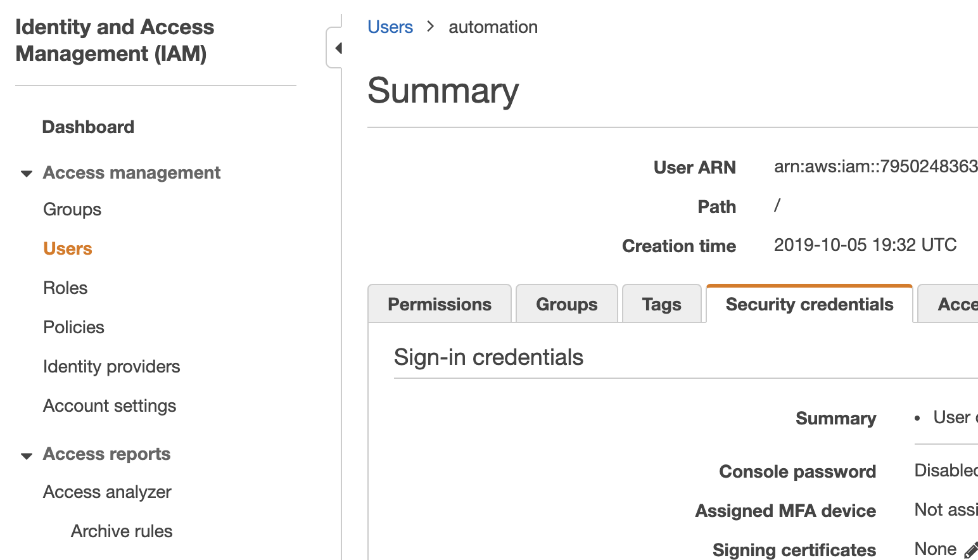Open the Policies section
Viewport: 978px width, 560px height.
(x=73, y=327)
